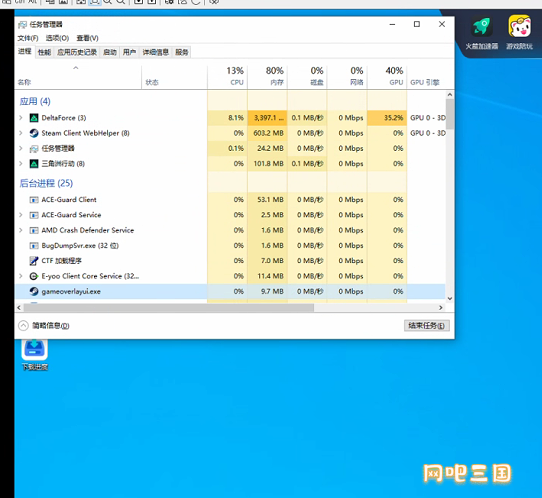Select the CTF 加载程序 row name

(62, 261)
